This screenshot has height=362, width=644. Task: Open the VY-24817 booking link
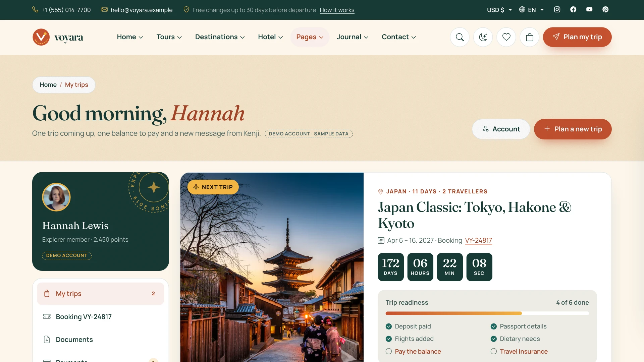coord(478,240)
